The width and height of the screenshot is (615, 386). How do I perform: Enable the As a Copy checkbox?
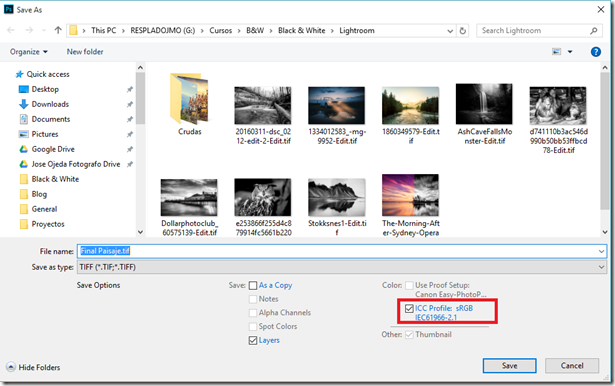coord(253,286)
